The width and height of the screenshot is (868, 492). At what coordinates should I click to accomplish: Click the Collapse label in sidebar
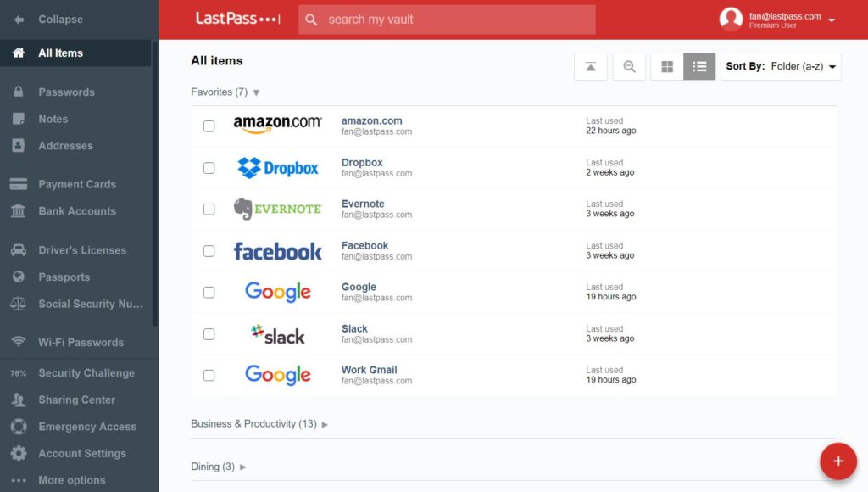[60, 20]
